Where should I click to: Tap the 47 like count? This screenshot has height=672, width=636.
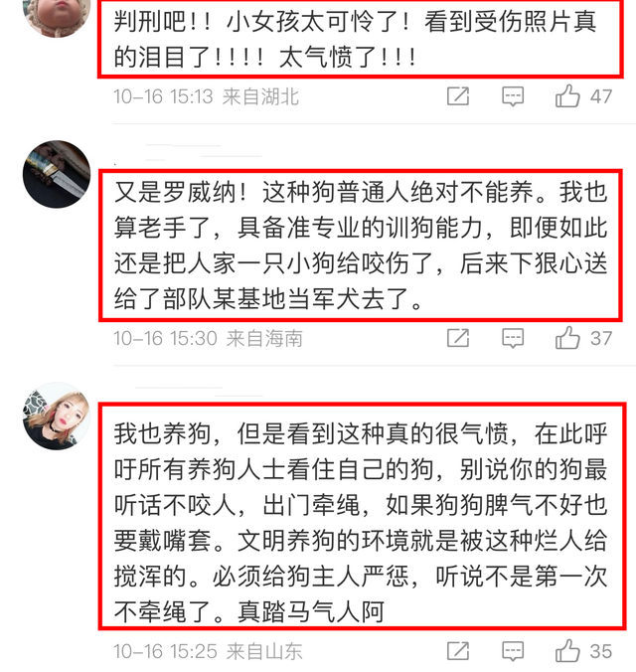[601, 96]
